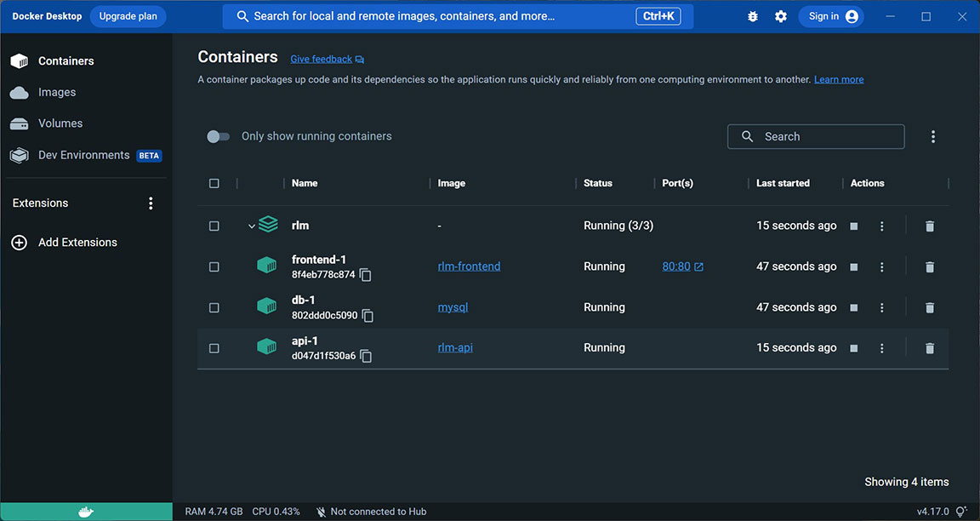Stop the frontend-1 container
This screenshot has width=980, height=521.
tap(854, 267)
